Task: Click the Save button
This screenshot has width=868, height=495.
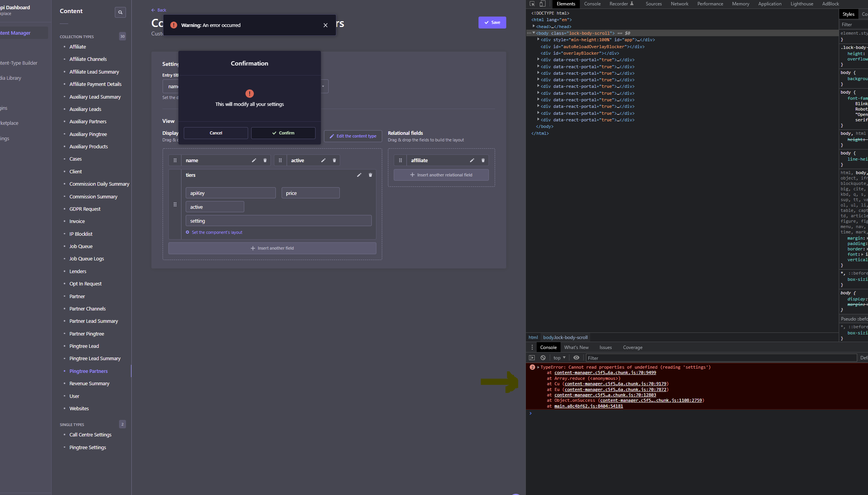Action: pos(492,22)
